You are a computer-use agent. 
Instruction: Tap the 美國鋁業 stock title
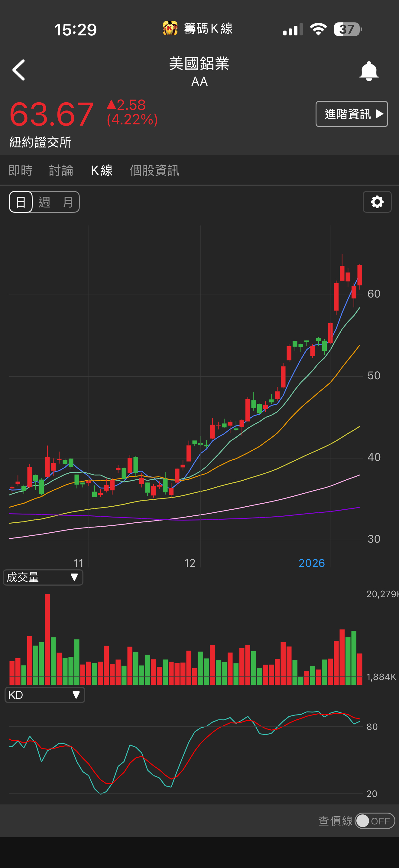(199, 63)
